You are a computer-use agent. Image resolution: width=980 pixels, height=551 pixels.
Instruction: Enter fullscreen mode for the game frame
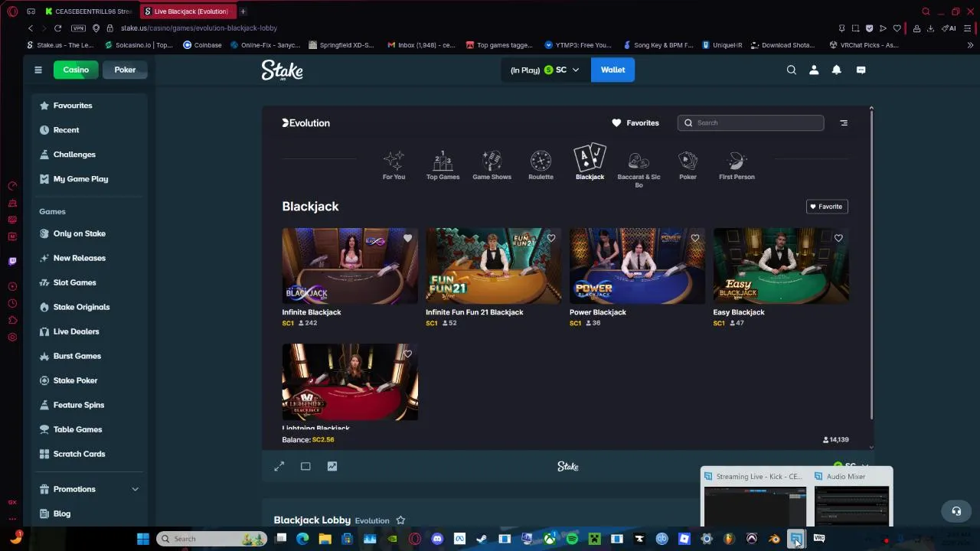pyautogui.click(x=279, y=466)
